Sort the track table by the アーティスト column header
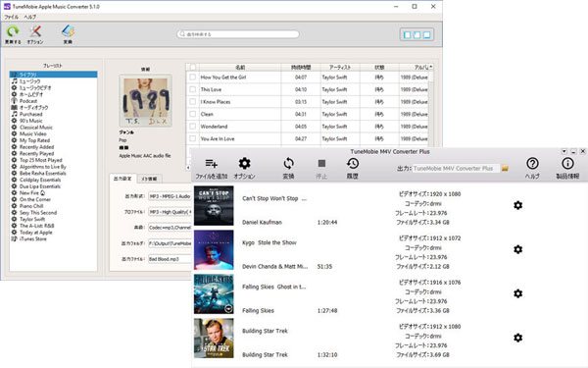588x368 pixels. 340,67
